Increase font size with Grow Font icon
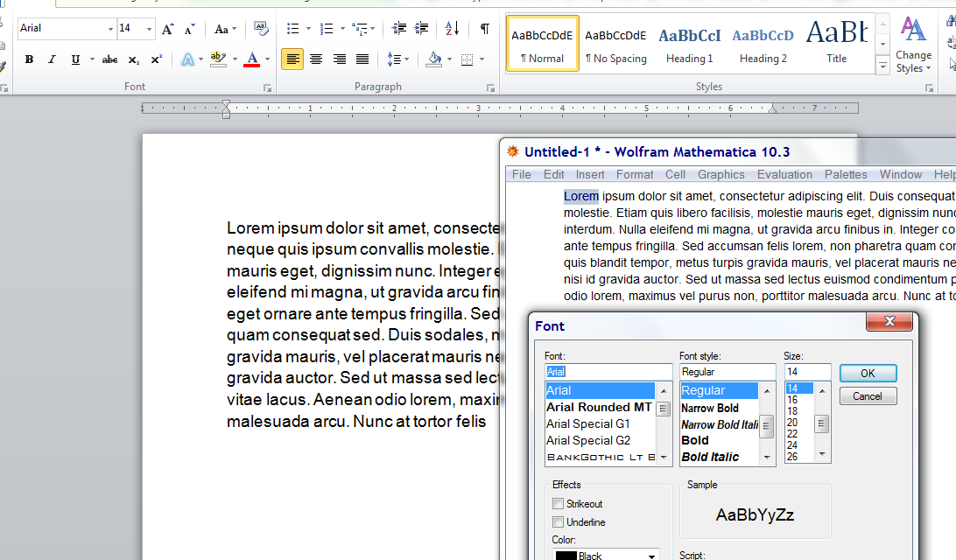Image resolution: width=956 pixels, height=560 pixels. pyautogui.click(x=168, y=29)
